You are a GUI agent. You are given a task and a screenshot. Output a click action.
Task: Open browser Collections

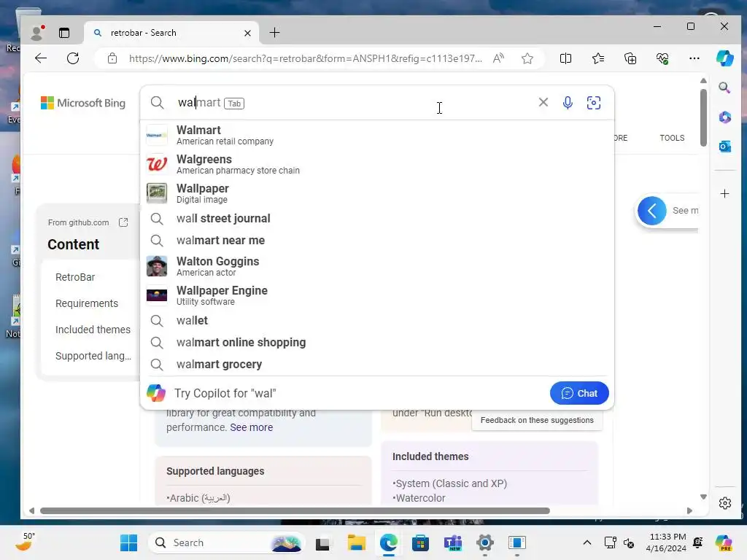coord(630,58)
